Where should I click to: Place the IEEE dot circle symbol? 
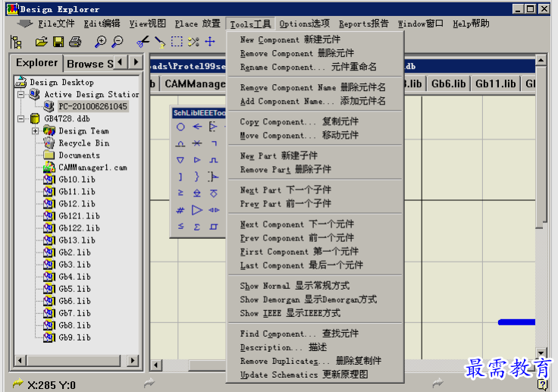[x=180, y=127]
